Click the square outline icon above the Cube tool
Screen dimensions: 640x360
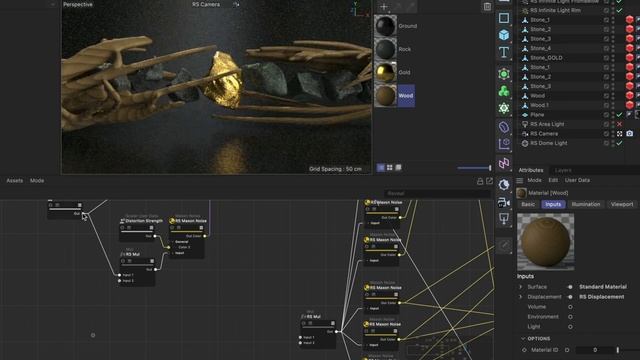pos(504,18)
